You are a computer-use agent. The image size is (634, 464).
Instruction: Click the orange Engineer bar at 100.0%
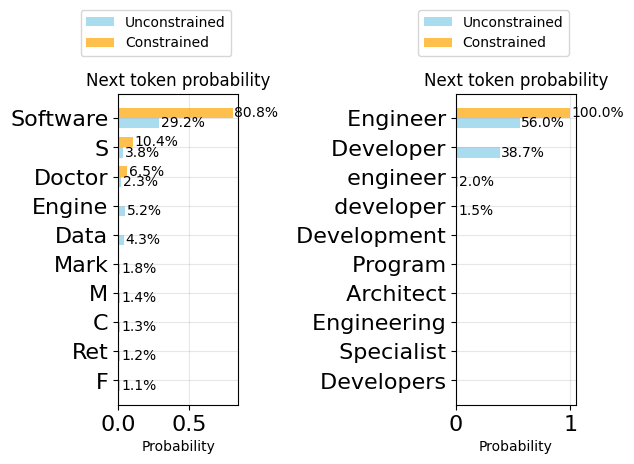(x=513, y=113)
